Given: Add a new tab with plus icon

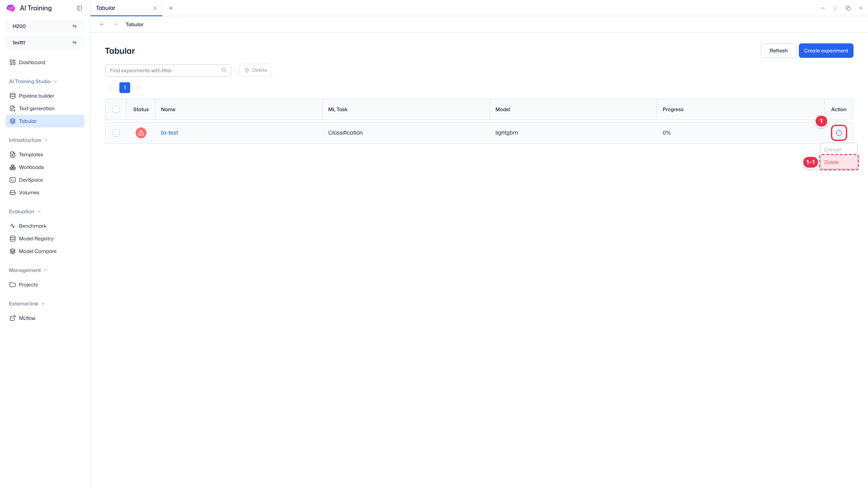Looking at the screenshot, I should 171,8.
